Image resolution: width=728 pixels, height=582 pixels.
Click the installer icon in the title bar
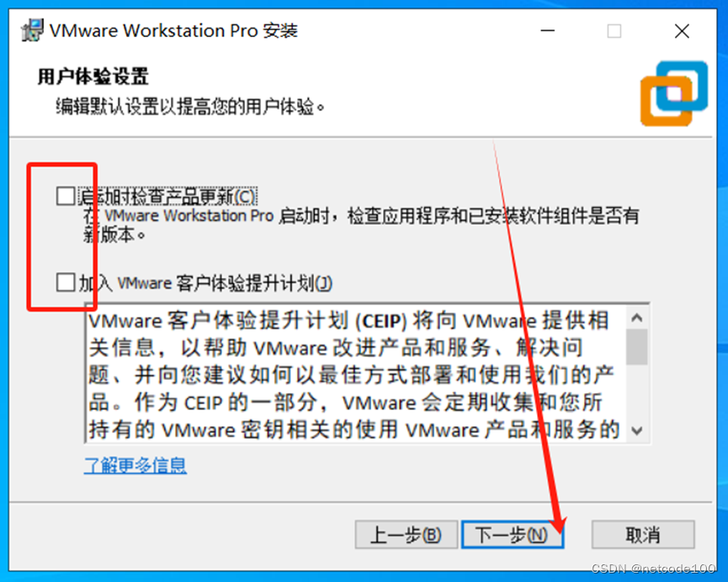click(32, 30)
